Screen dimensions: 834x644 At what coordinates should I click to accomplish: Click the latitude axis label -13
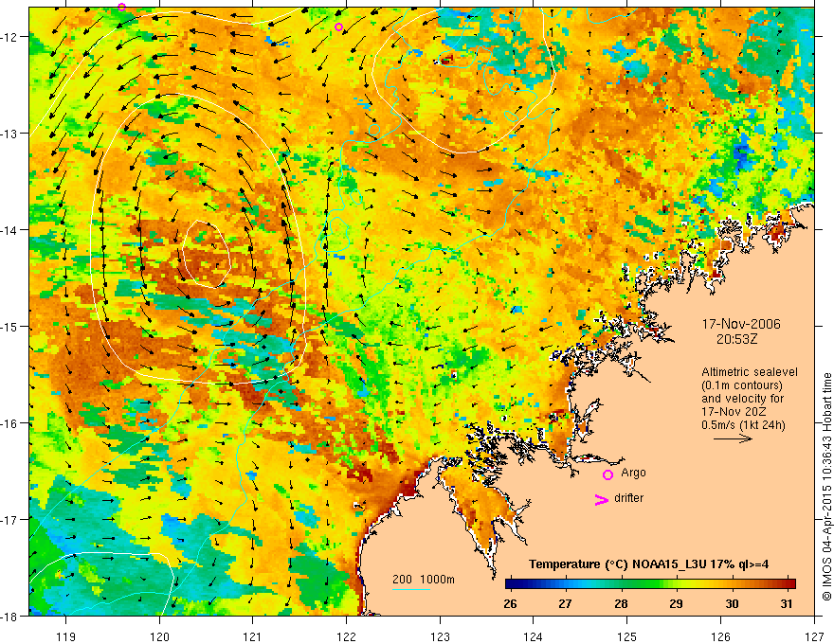click(x=10, y=134)
